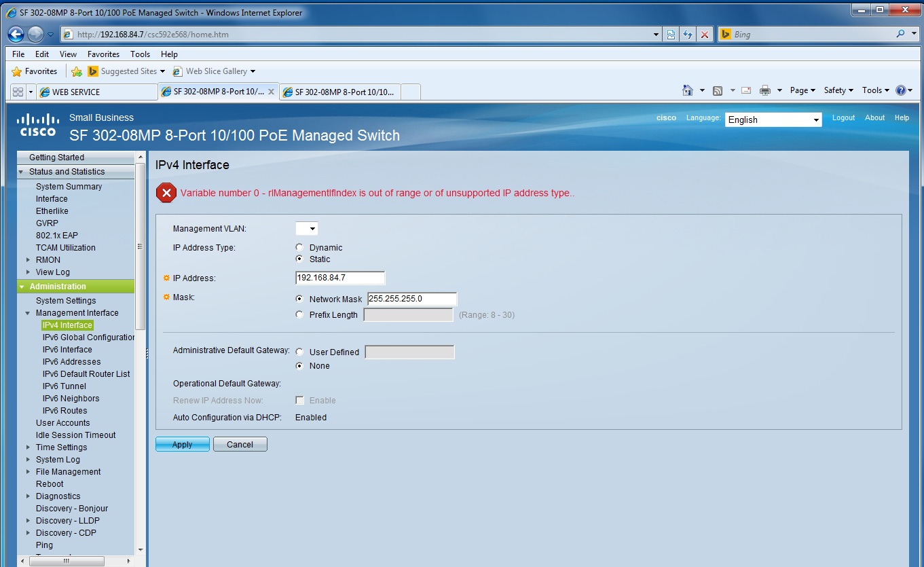Open User Accounts in sidebar
This screenshot has width=924, height=567.
62,423
